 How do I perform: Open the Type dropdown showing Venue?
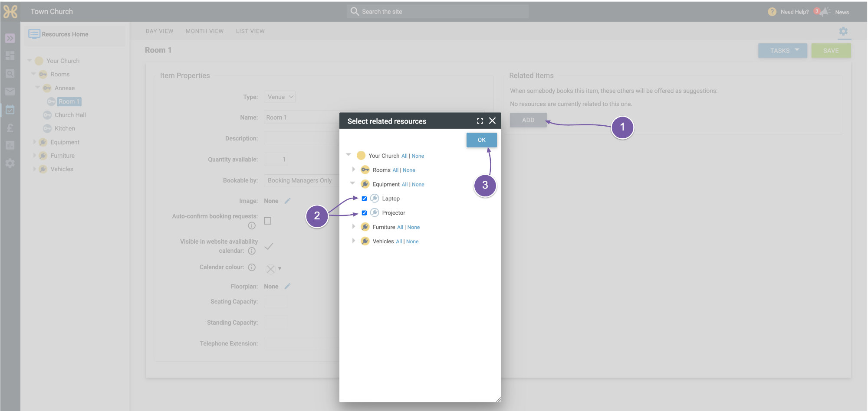279,97
